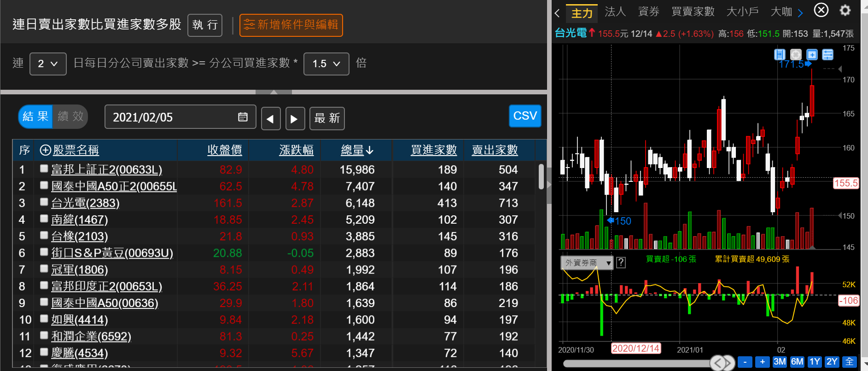Image resolution: width=868 pixels, height=371 pixels.
Task: Expand the 1.5 multiplier dropdown
Action: 326,64
